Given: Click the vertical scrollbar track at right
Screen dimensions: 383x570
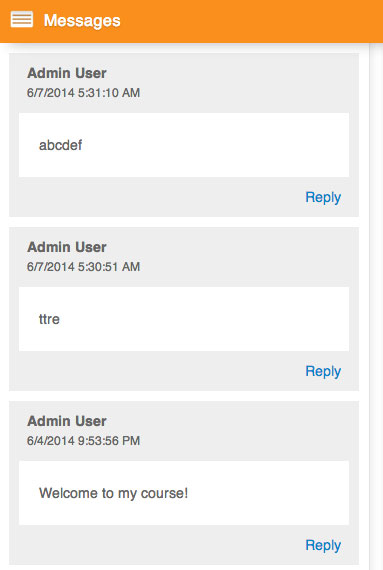Looking at the screenshot, I should pyautogui.click(x=376, y=306).
